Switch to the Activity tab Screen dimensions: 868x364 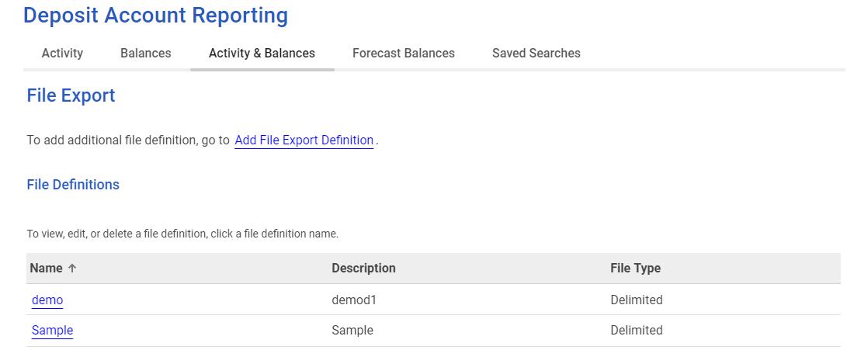(62, 54)
